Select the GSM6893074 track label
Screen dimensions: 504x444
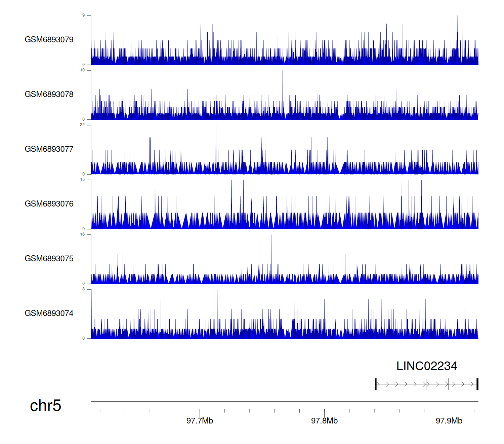[x=49, y=313]
